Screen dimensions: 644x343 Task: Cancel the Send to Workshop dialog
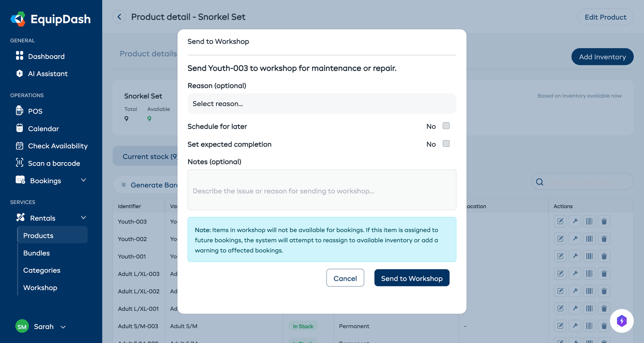click(345, 278)
